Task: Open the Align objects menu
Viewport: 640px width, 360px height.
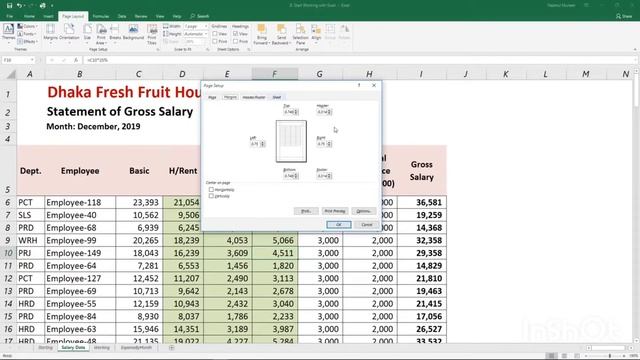Action: click(316, 33)
